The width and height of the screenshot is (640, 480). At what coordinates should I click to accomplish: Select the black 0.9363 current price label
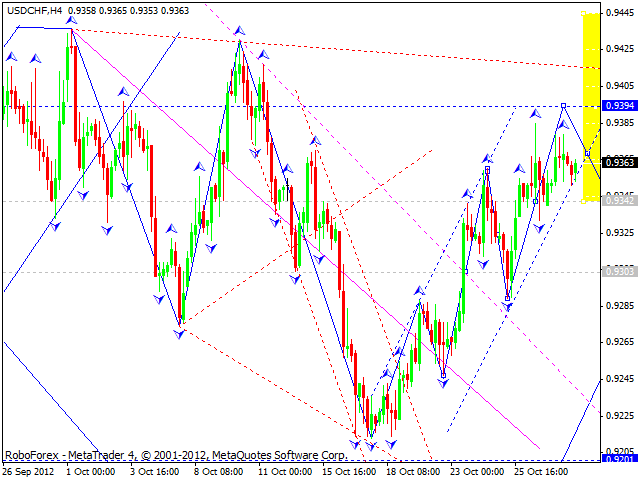[x=620, y=162]
